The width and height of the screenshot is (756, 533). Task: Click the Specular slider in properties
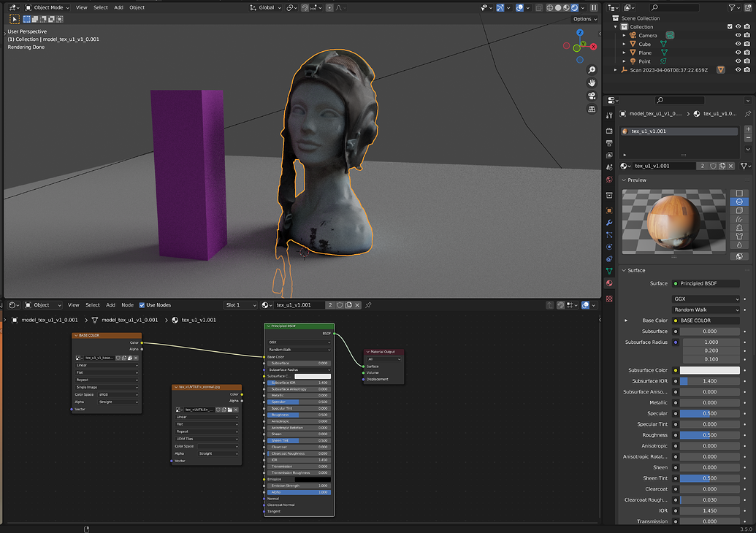point(709,413)
